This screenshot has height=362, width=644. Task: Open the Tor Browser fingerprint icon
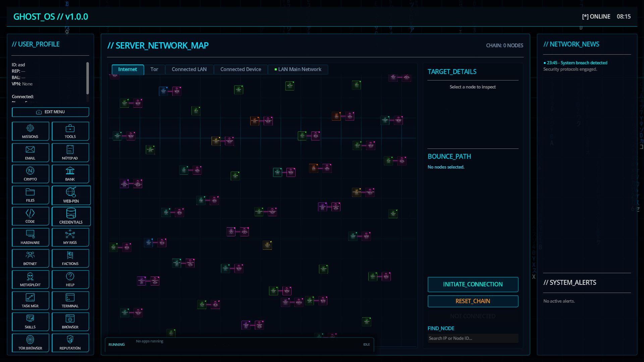click(30, 343)
